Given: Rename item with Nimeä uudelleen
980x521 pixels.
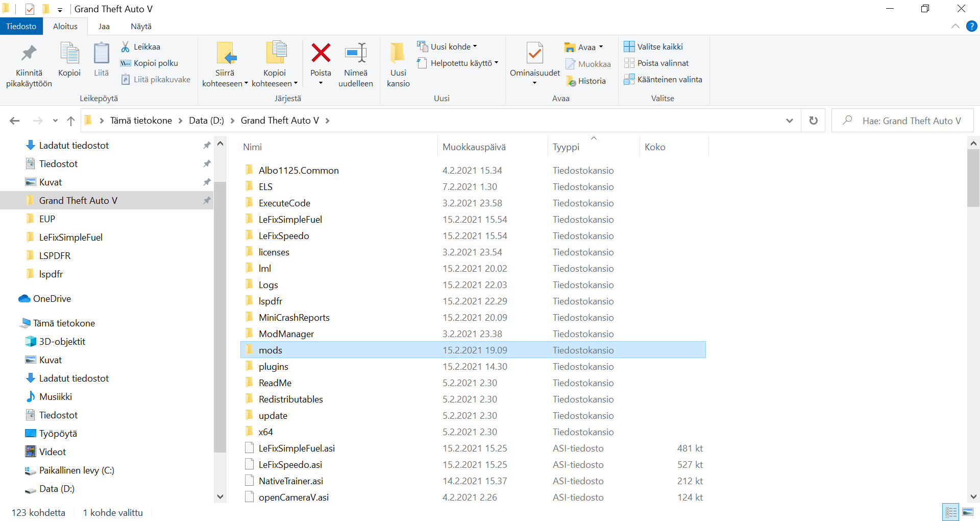Looking at the screenshot, I should [356, 64].
